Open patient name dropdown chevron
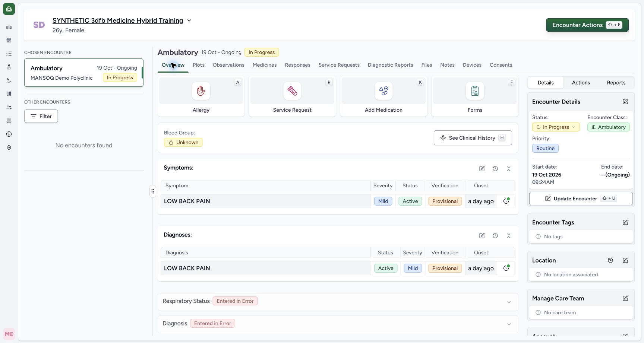 click(189, 20)
